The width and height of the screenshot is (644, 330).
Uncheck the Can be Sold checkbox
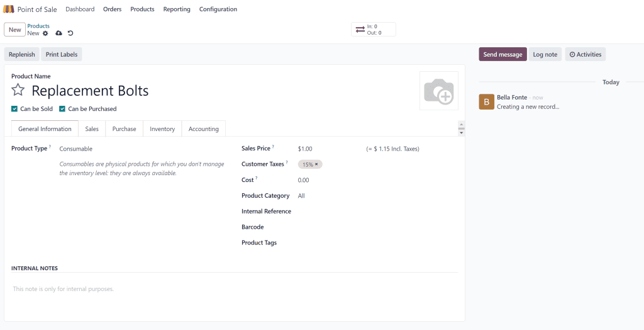tap(14, 109)
